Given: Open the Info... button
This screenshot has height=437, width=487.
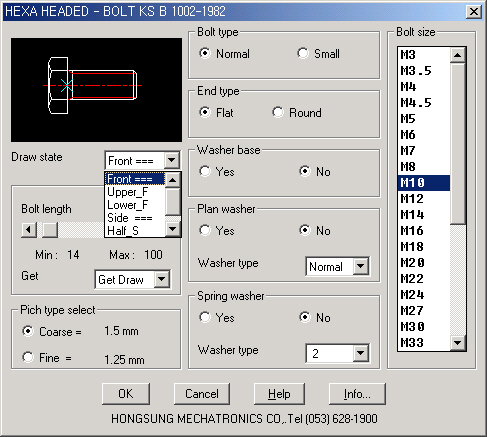Looking at the screenshot, I should point(357,394).
